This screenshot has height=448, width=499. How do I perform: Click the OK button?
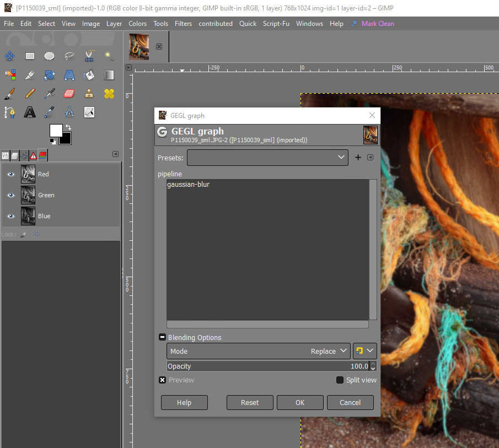[x=299, y=403]
